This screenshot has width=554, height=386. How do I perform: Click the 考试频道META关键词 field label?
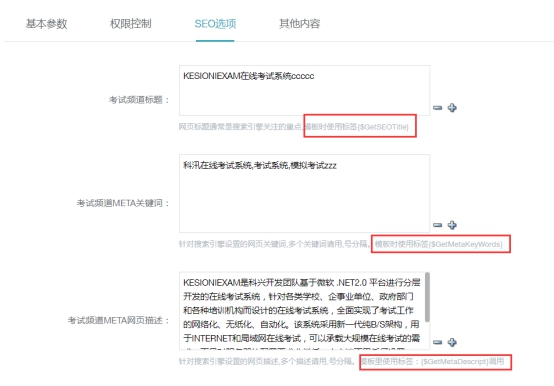tap(123, 203)
